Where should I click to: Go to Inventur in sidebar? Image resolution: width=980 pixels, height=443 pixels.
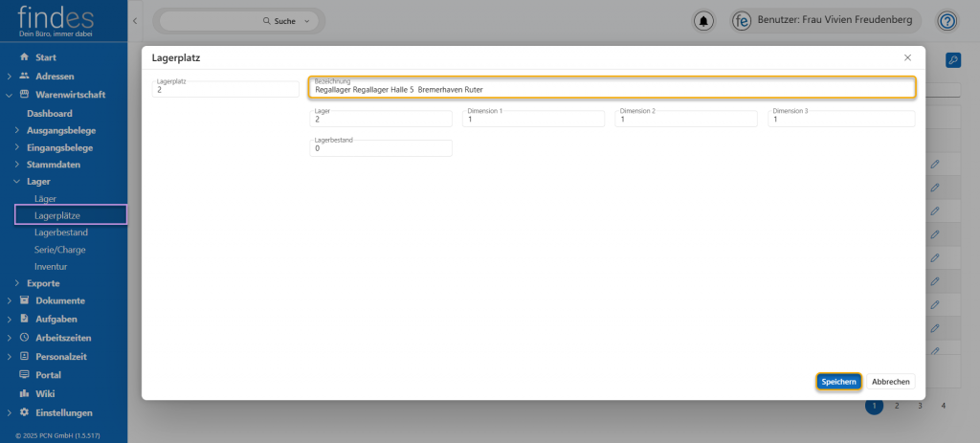(x=50, y=266)
